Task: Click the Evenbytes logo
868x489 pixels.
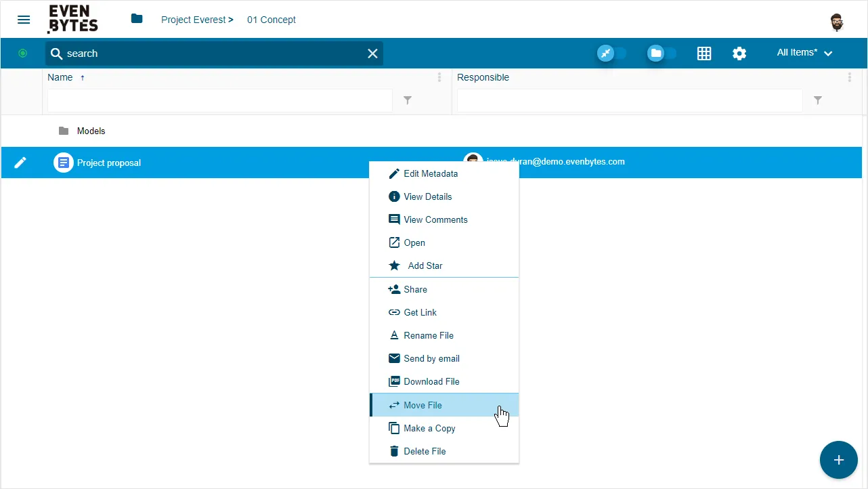Action: click(x=73, y=19)
